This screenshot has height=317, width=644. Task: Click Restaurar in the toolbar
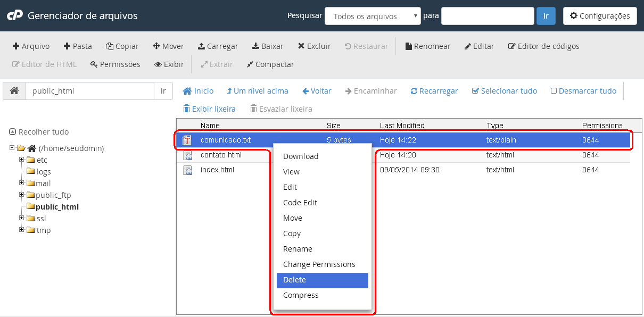(x=367, y=46)
